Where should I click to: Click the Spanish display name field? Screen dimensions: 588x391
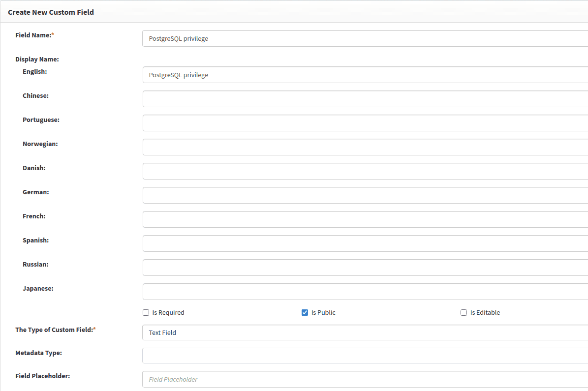click(364, 243)
